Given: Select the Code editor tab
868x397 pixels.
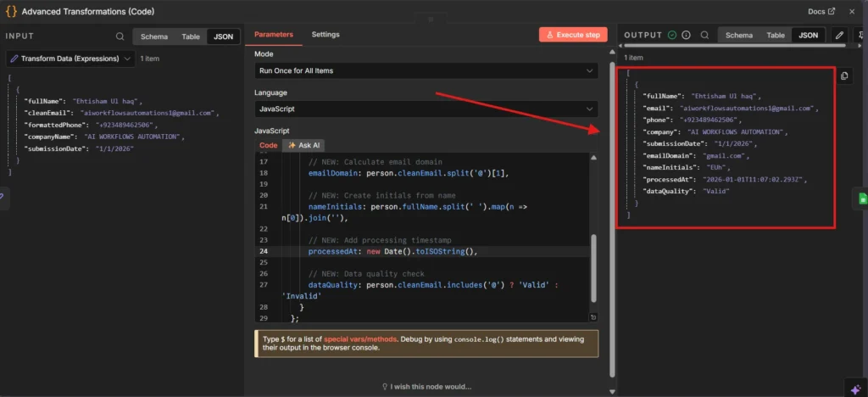Looking at the screenshot, I should 269,145.
